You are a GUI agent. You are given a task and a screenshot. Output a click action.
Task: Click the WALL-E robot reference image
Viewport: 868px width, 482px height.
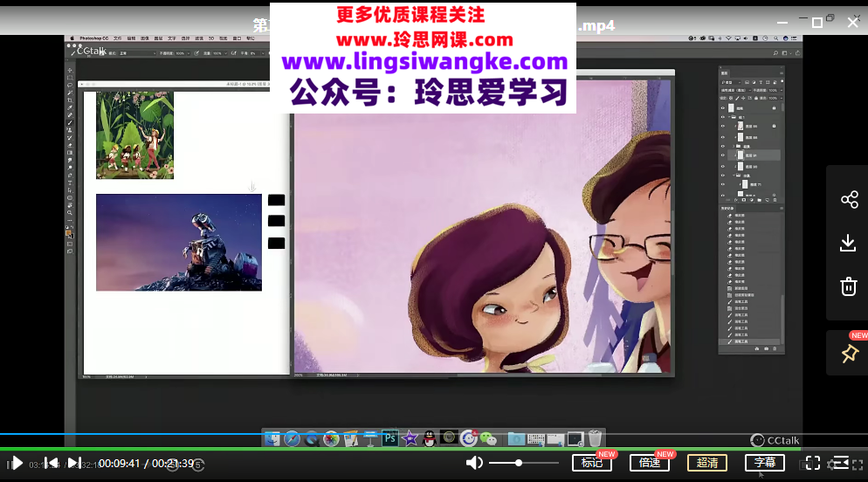coord(178,242)
